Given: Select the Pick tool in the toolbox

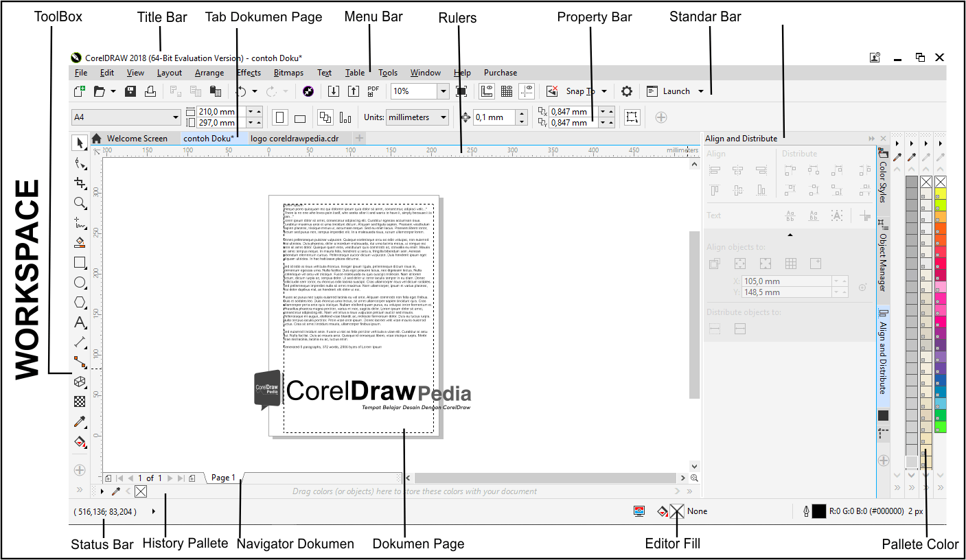Looking at the screenshot, I should (x=80, y=142).
